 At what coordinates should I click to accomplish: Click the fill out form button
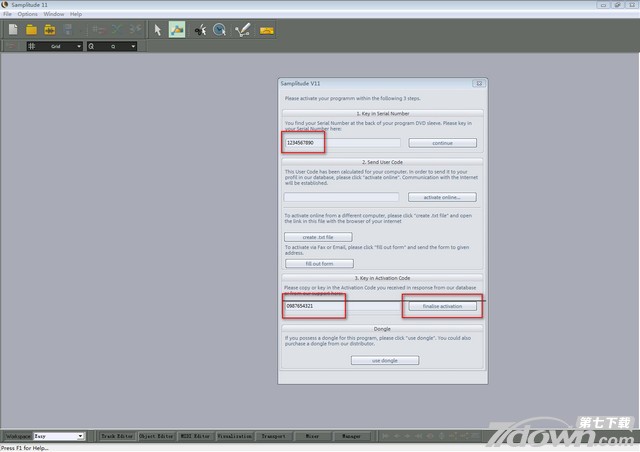click(x=319, y=264)
